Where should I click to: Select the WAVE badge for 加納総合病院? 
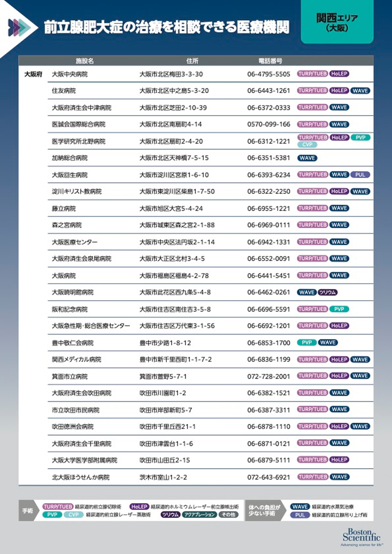click(x=307, y=158)
